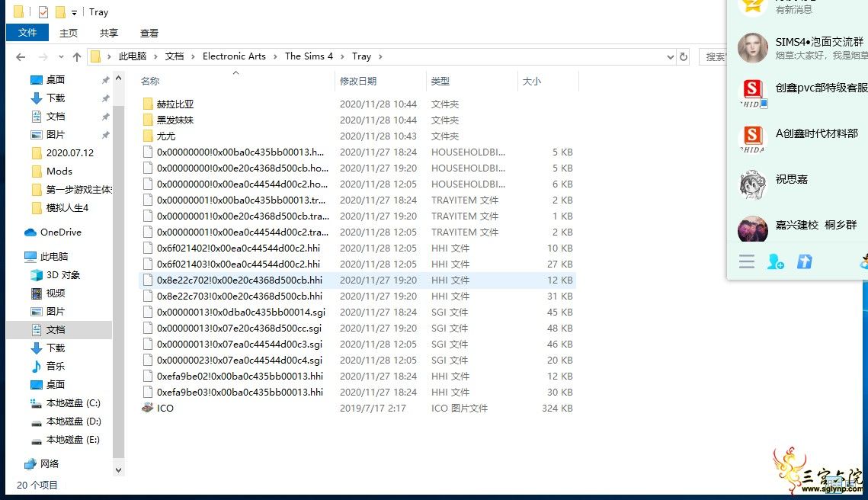Select pinned 文档 in Quick Access
This screenshot has height=500, width=868.
[56, 117]
